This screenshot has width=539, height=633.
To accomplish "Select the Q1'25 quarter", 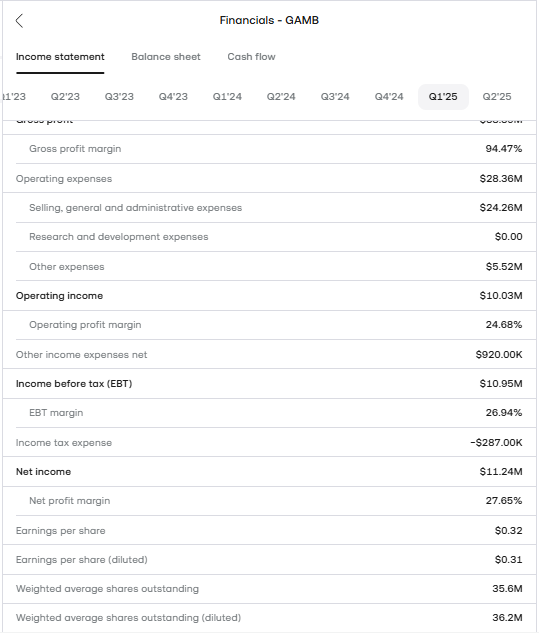I will click(443, 97).
